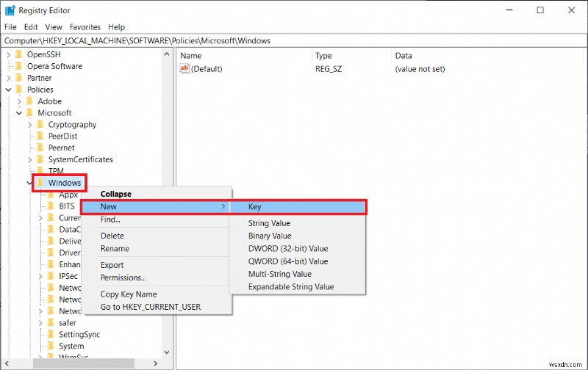The width and height of the screenshot is (588, 370).
Task: Select the (Default) value entry
Action: (207, 69)
